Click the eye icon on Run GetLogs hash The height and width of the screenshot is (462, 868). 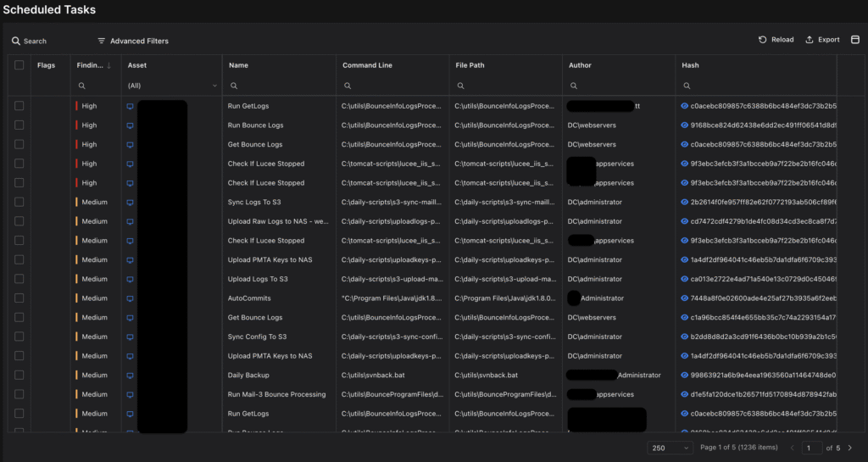tap(685, 106)
